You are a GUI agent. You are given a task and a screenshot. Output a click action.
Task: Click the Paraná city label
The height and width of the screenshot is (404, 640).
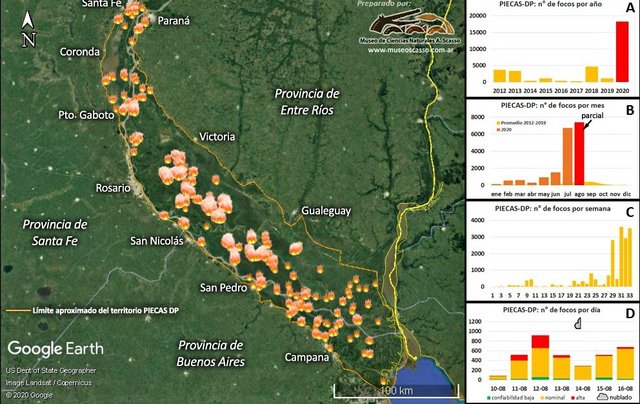pyautogui.click(x=174, y=21)
